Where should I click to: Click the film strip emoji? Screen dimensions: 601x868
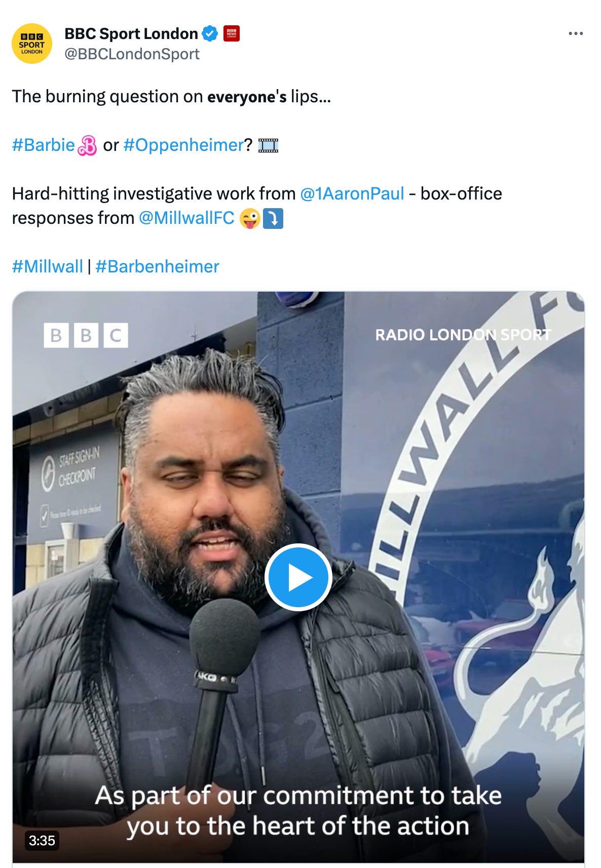tap(269, 146)
